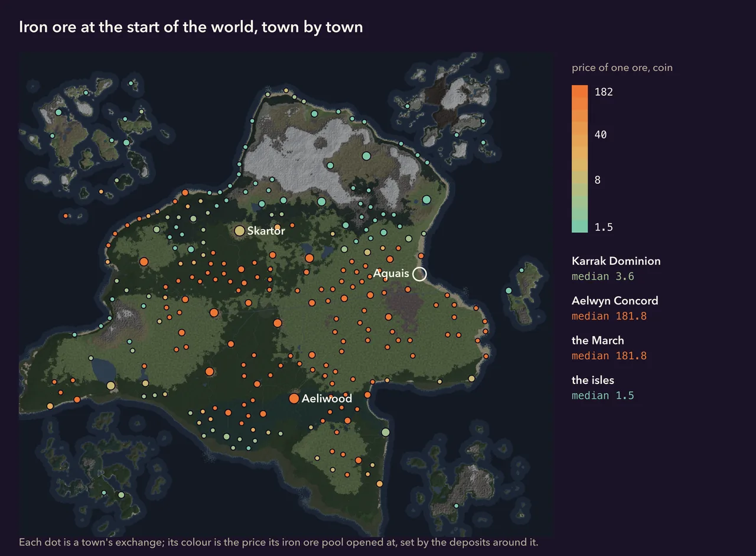This screenshot has height=556, width=756.
Task: Select the Aelwyn Concord legend heading
Action: click(615, 300)
